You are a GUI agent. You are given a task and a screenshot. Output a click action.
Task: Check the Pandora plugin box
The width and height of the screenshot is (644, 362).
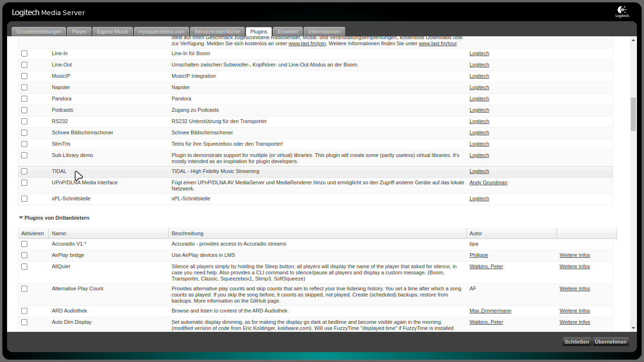coord(25,99)
